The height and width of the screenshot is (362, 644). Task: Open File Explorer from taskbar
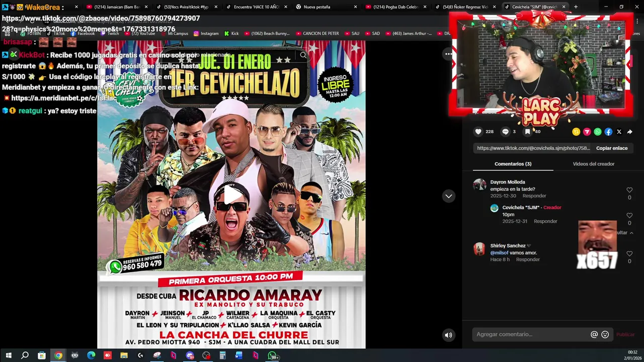tap(124, 355)
